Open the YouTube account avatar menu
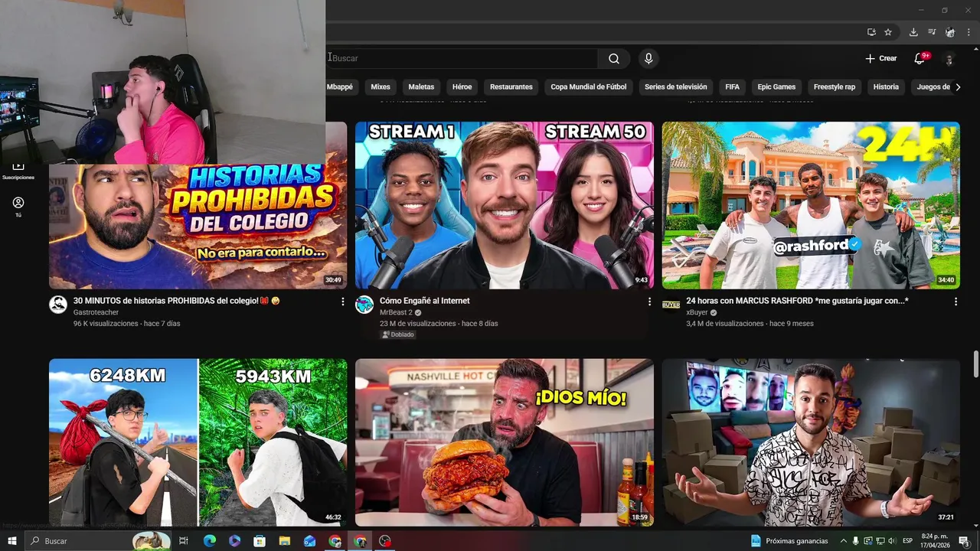 tap(949, 59)
